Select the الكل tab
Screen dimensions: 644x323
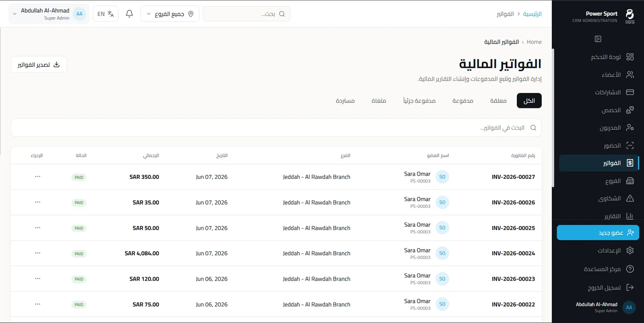click(x=529, y=101)
